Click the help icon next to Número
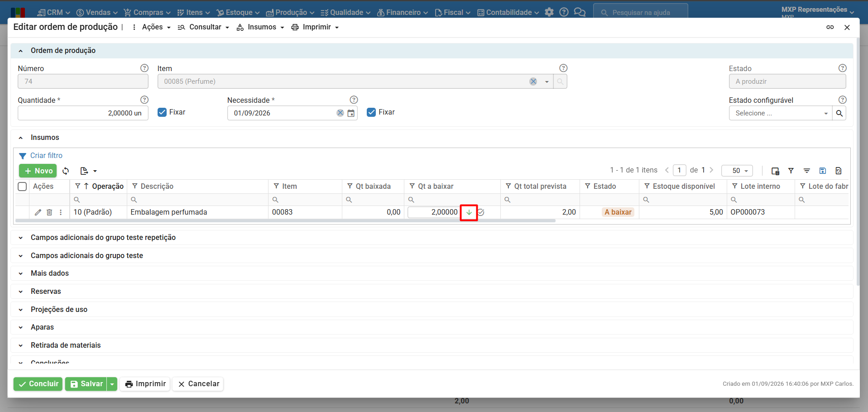Screen dimensions: 868x412 [x=144, y=68]
